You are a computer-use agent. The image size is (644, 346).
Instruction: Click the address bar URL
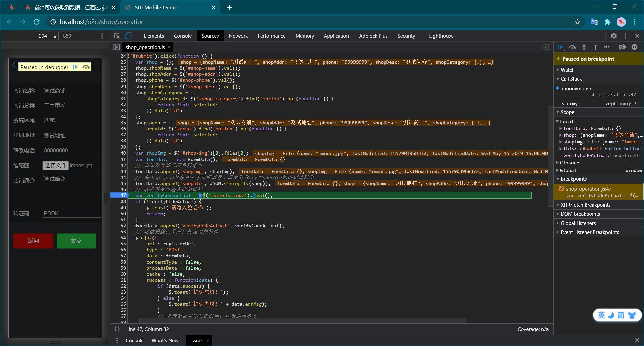[x=102, y=22]
